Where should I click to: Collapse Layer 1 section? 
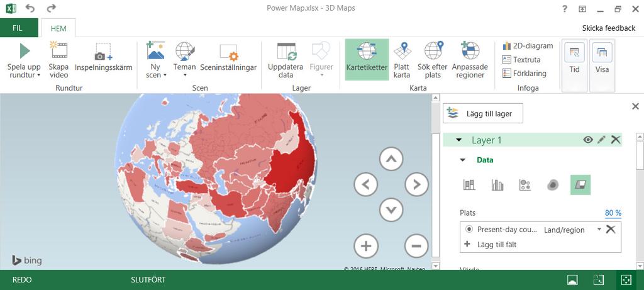coord(458,140)
